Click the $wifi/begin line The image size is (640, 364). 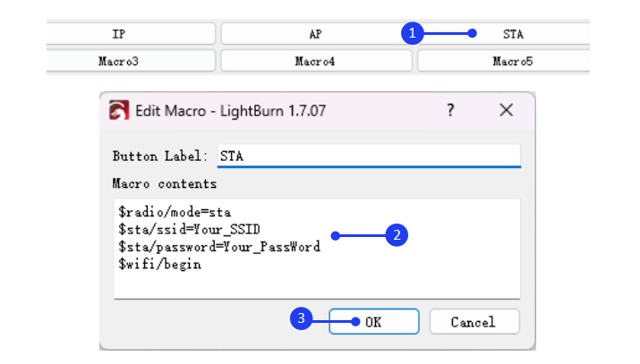point(159,264)
